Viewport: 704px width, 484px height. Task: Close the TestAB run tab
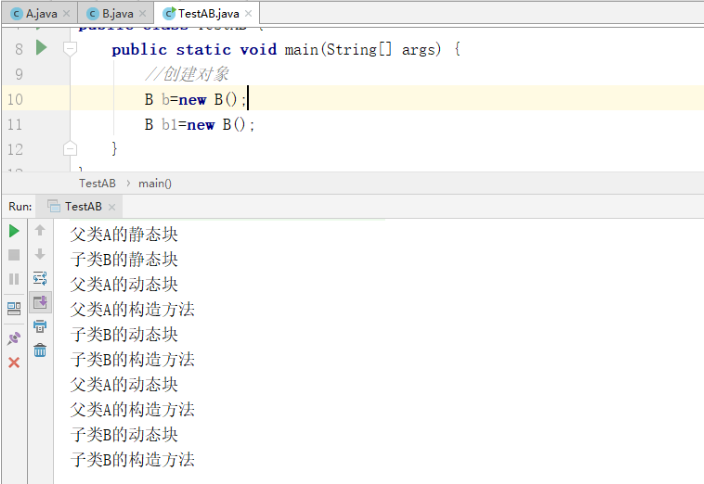[112, 207]
